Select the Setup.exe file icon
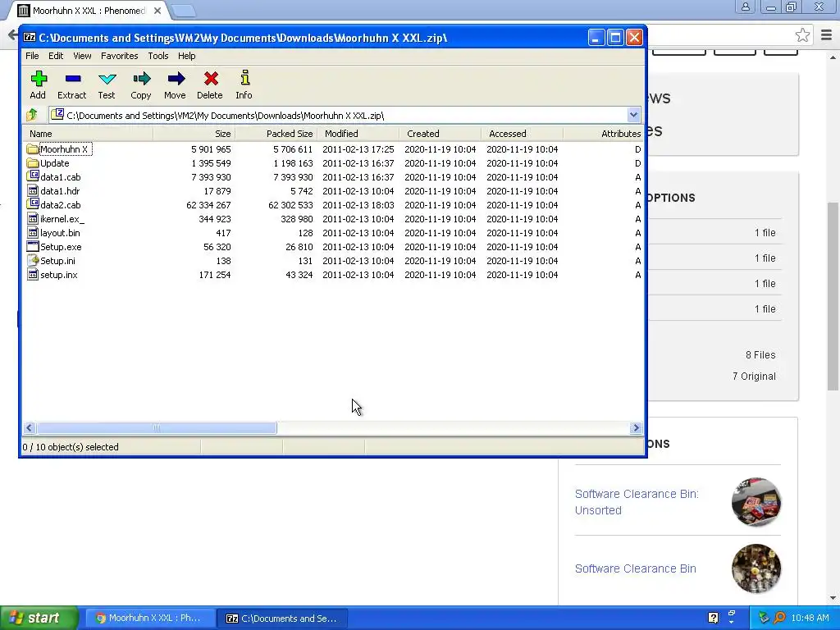The width and height of the screenshot is (840, 630). pos(32,246)
